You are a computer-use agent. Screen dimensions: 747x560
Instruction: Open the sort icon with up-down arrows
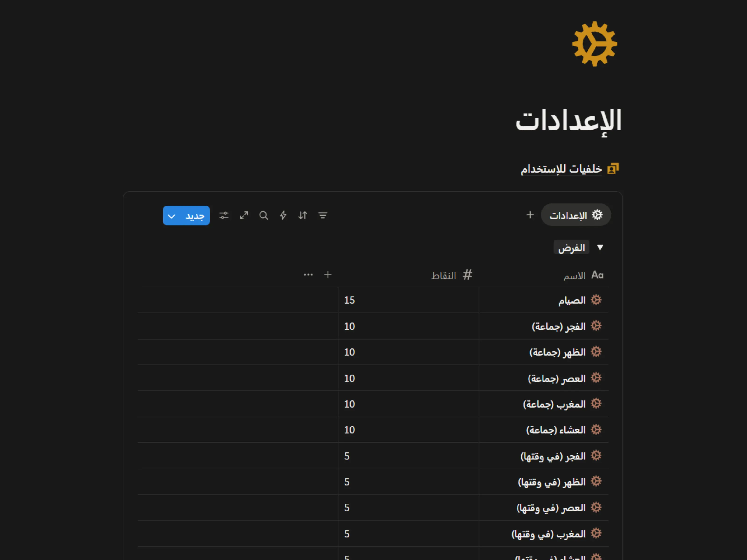(x=302, y=215)
